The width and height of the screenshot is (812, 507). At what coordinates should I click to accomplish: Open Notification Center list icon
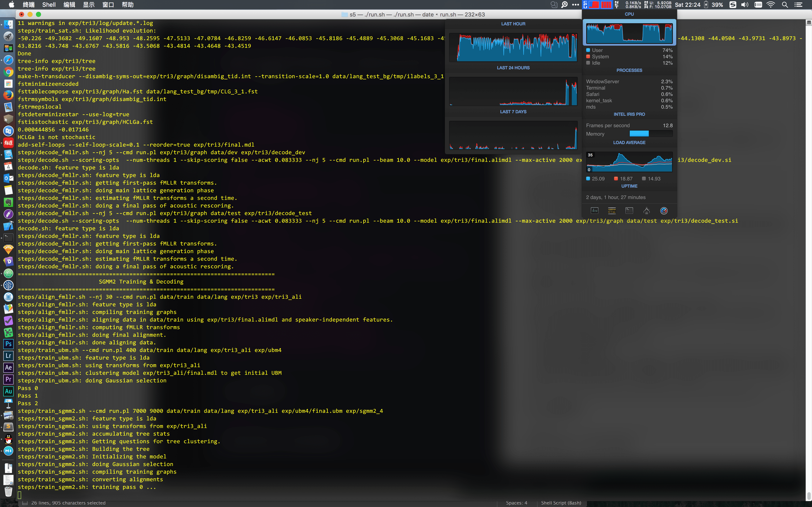pos(798,5)
